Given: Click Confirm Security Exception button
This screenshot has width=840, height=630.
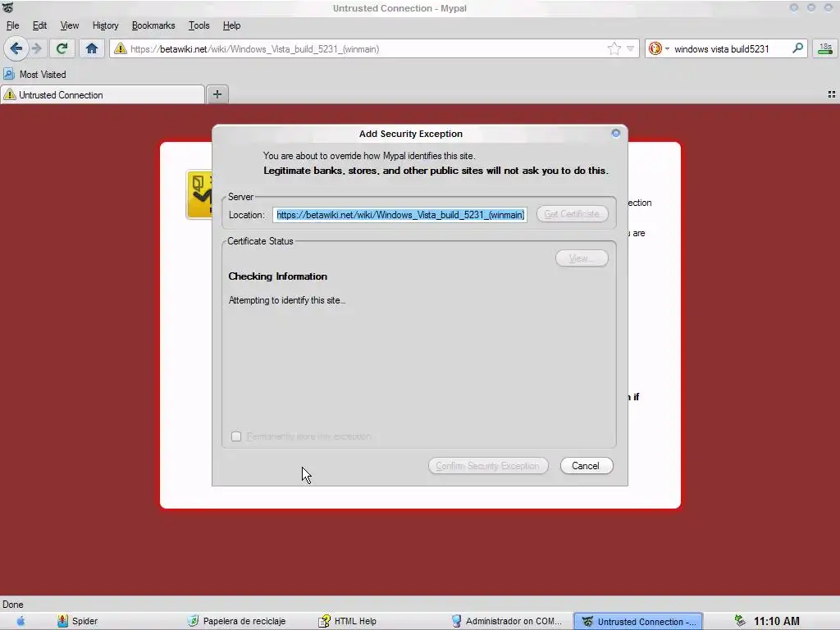Looking at the screenshot, I should 488,466.
